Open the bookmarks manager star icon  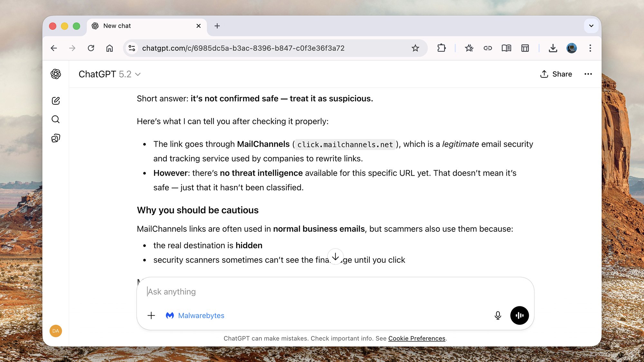469,48
